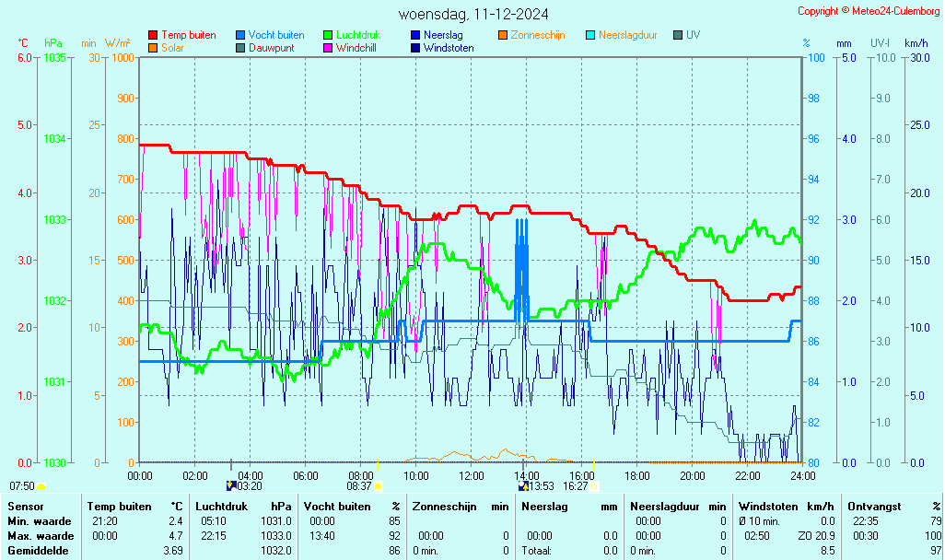The height and width of the screenshot is (560, 945).
Task: Click the blue Vocht buiten legend square
Action: (240, 35)
